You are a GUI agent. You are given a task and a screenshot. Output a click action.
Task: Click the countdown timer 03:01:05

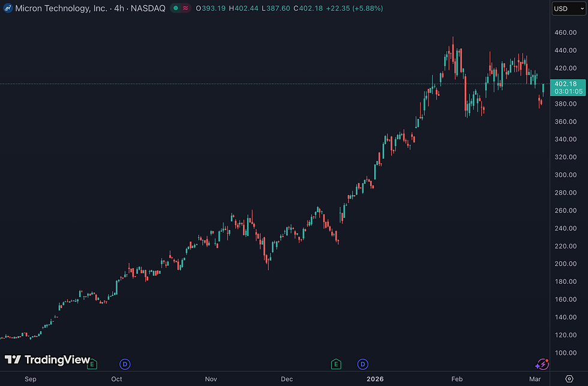[569, 91]
